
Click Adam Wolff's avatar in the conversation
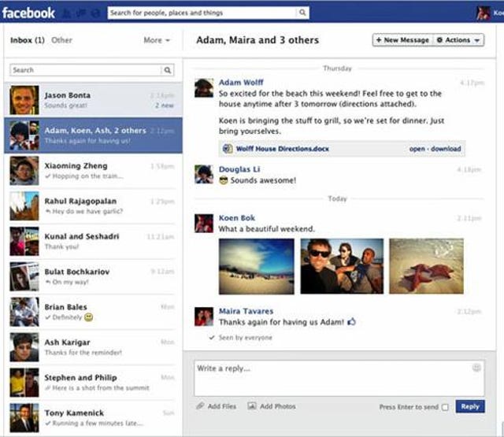[x=204, y=87]
